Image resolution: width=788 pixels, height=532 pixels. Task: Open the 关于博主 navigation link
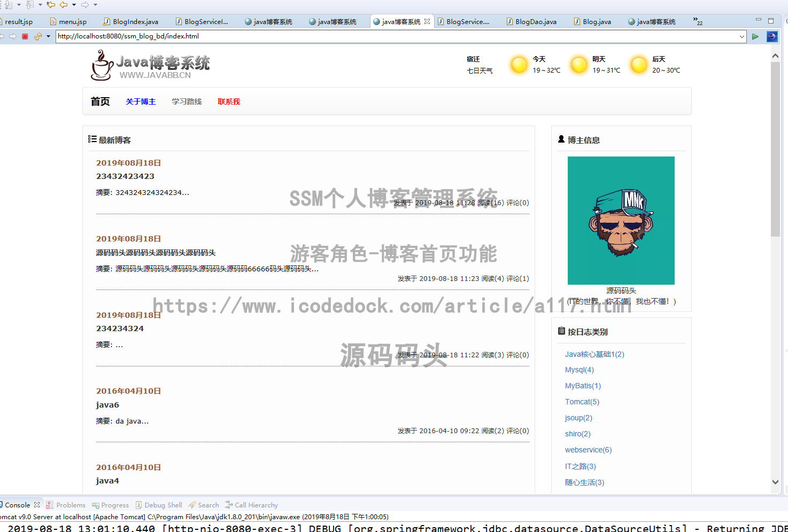point(140,101)
